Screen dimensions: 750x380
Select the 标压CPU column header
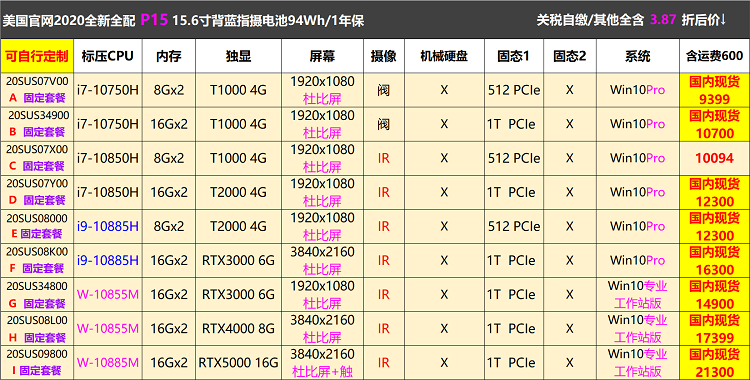coord(108,56)
